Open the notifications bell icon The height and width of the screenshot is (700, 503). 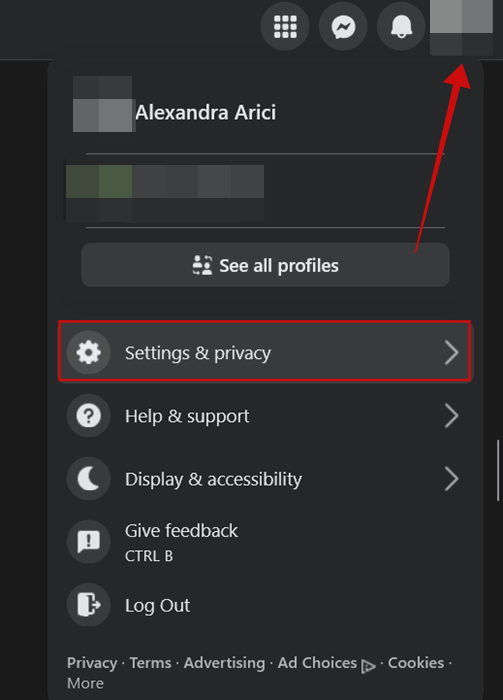click(x=401, y=27)
